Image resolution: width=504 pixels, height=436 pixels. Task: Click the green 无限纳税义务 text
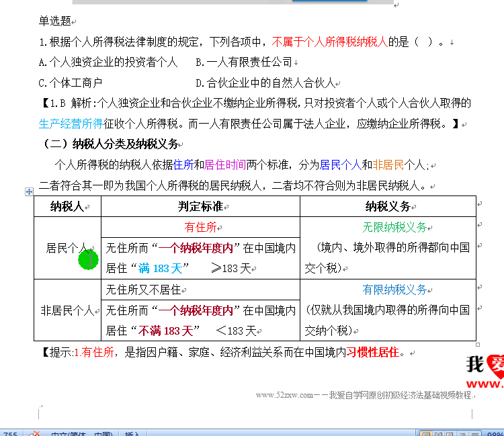tap(394, 227)
